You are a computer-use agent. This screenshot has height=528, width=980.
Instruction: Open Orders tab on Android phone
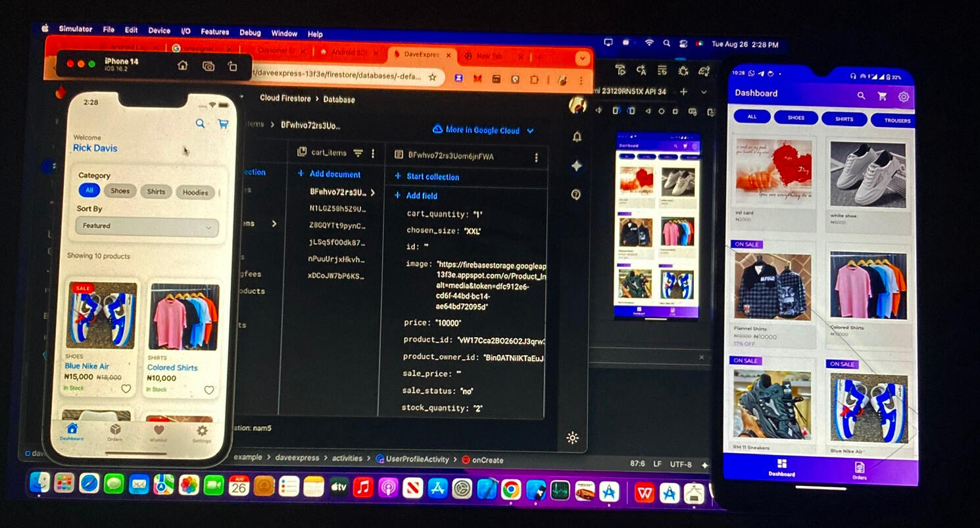pos(859,471)
